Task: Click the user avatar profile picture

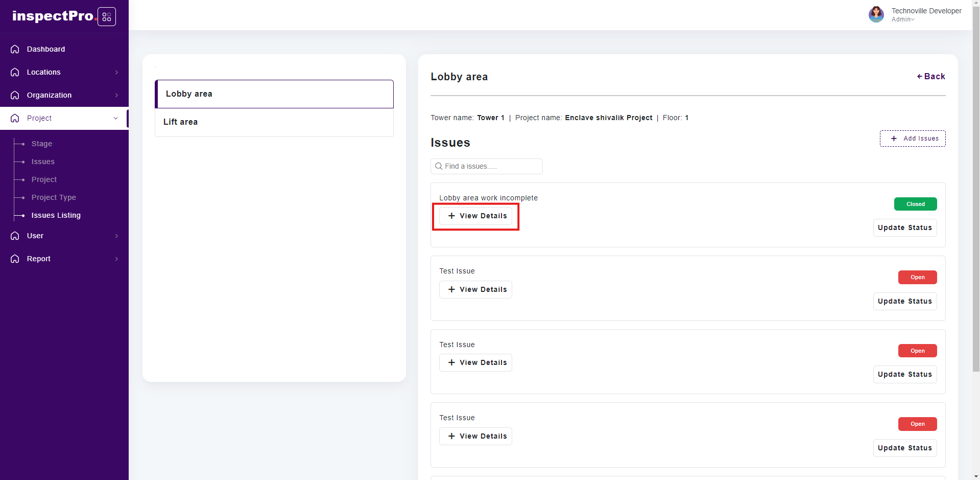Action: (876, 14)
